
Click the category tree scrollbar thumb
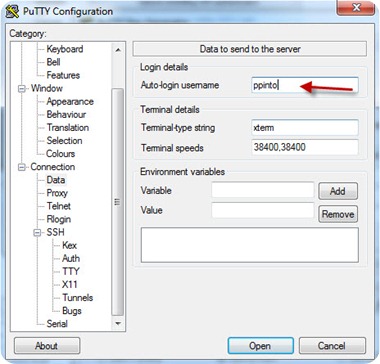(118, 202)
